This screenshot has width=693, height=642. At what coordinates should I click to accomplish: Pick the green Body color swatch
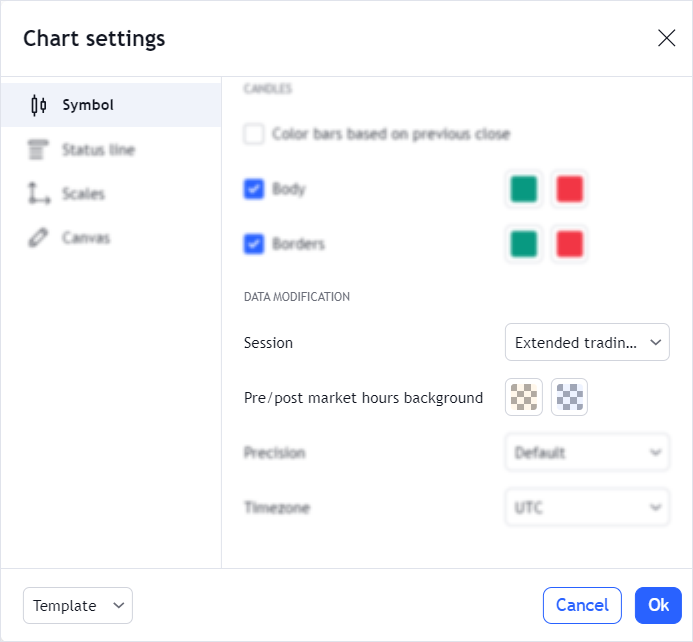(x=524, y=189)
